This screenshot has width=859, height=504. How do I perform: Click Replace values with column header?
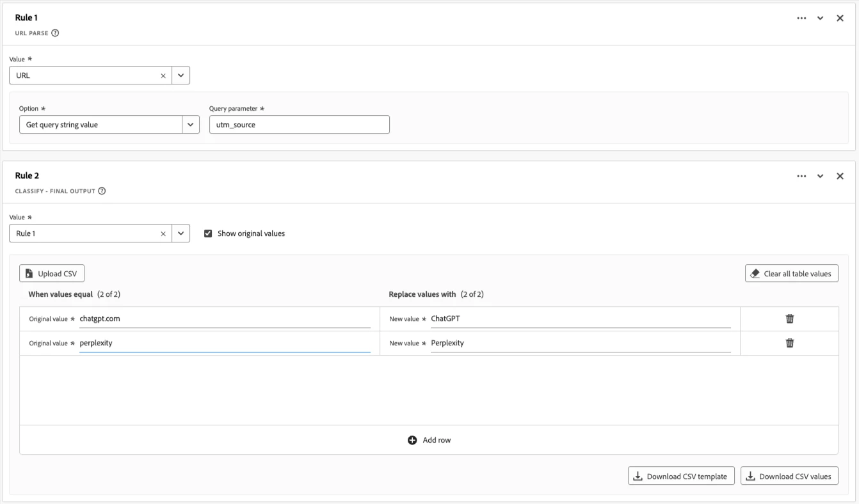(x=422, y=294)
